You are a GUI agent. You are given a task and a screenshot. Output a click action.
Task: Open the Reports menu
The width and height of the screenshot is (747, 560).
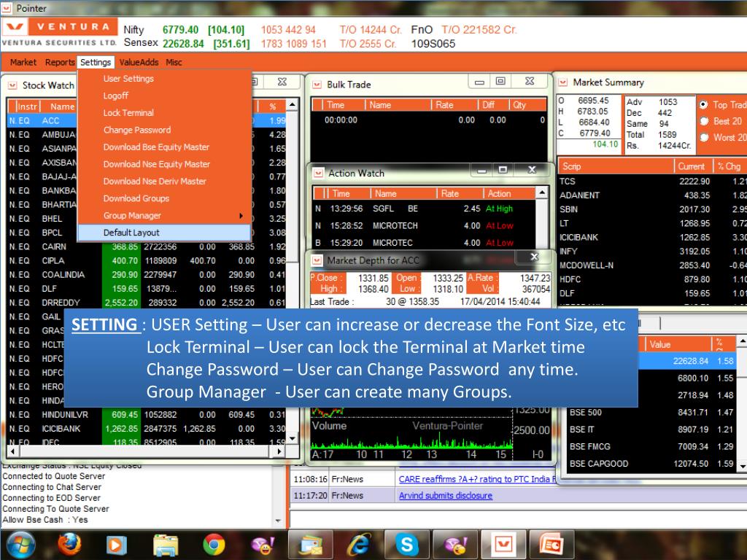(x=60, y=63)
